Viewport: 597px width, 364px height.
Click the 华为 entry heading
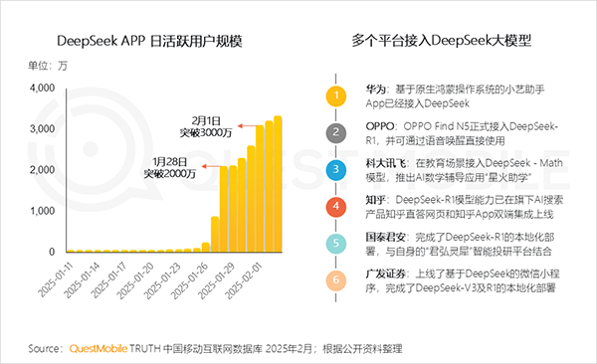coord(376,90)
